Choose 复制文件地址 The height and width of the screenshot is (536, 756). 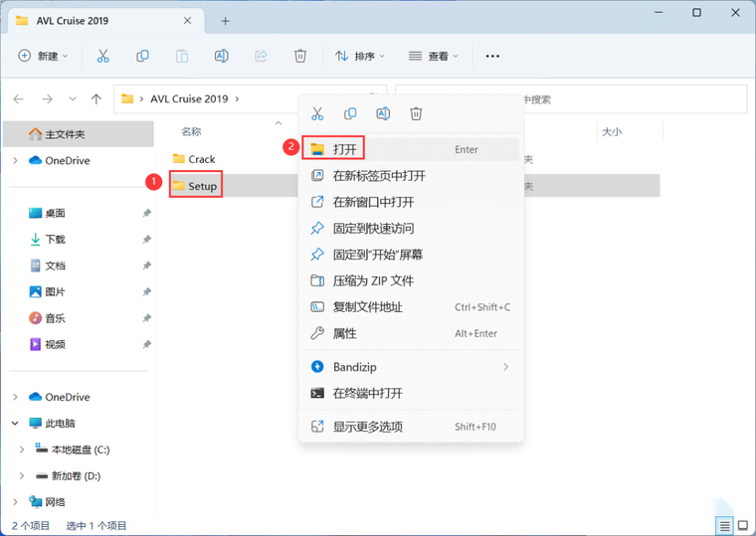[x=411, y=307]
